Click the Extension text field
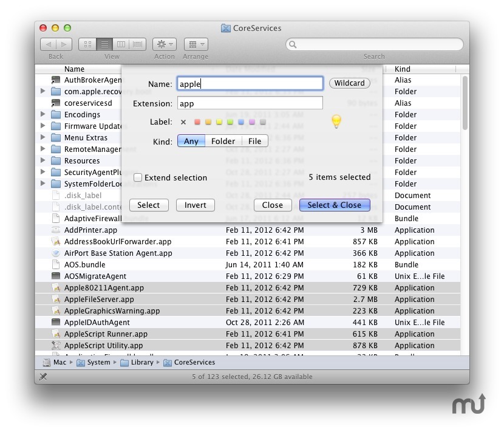The image size is (504, 432). point(250,103)
